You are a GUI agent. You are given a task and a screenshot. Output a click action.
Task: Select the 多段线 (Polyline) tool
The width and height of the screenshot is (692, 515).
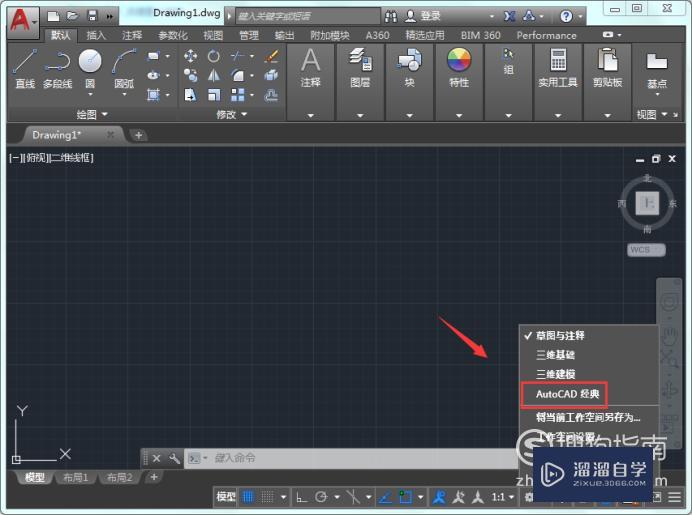coord(57,68)
